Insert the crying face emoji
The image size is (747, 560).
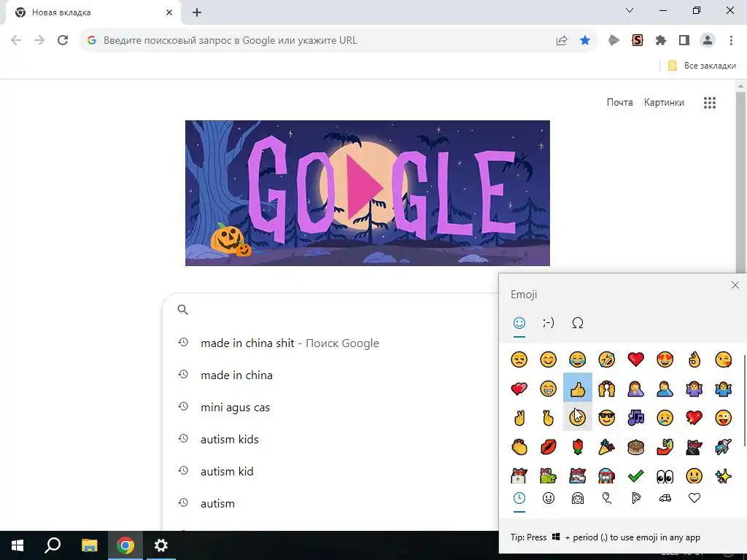point(665,418)
